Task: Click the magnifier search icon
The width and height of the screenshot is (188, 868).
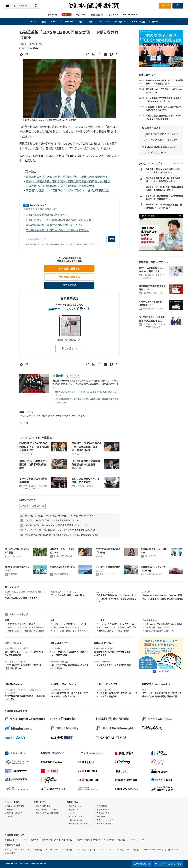Action: 36,5
